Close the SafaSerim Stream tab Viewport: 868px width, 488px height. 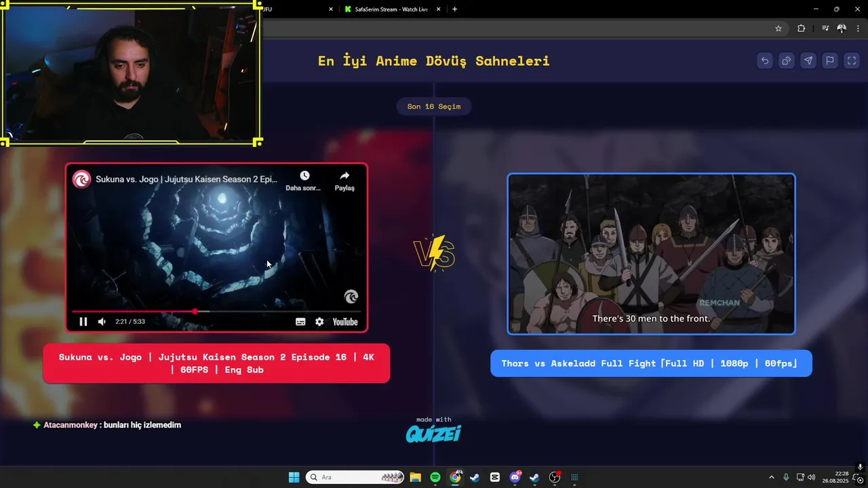439,9
